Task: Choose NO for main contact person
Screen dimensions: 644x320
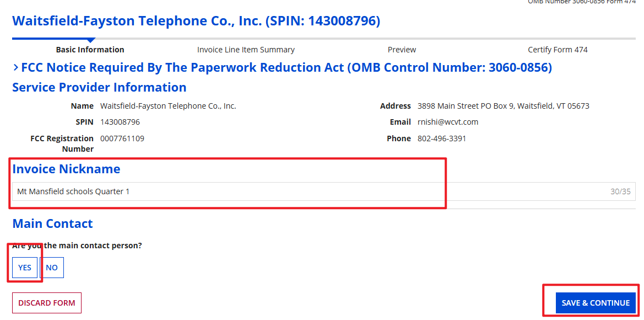Action: point(52,268)
